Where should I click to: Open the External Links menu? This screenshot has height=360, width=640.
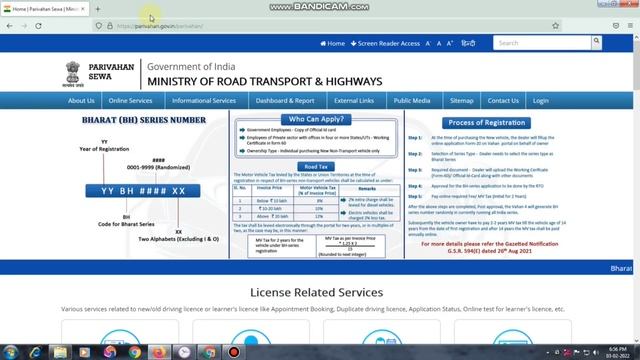(x=354, y=100)
